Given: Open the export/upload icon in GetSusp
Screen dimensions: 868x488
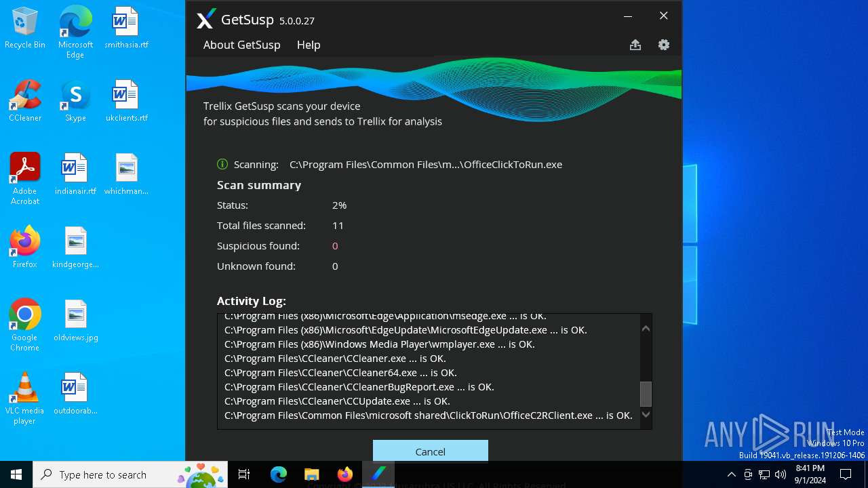Looking at the screenshot, I should tap(635, 45).
